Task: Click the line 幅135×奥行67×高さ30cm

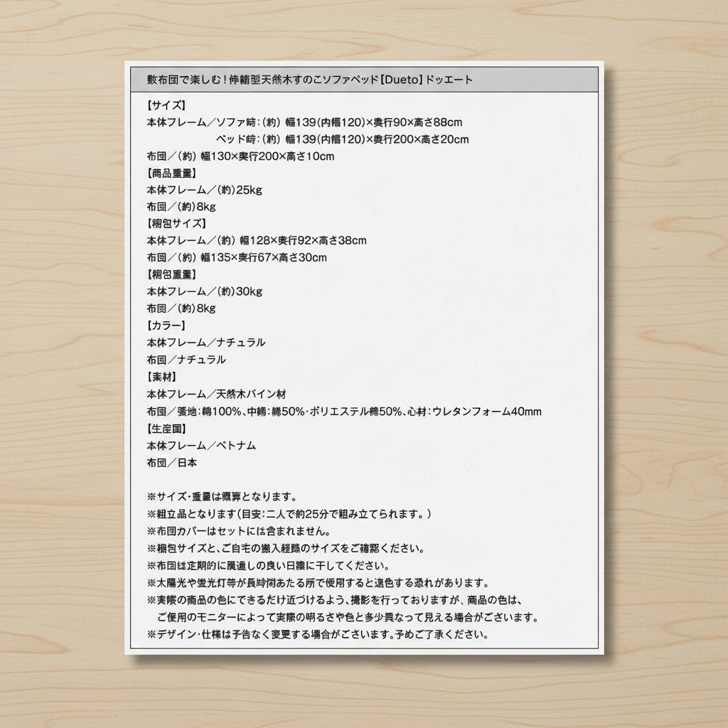Action: pyautogui.click(x=237, y=257)
